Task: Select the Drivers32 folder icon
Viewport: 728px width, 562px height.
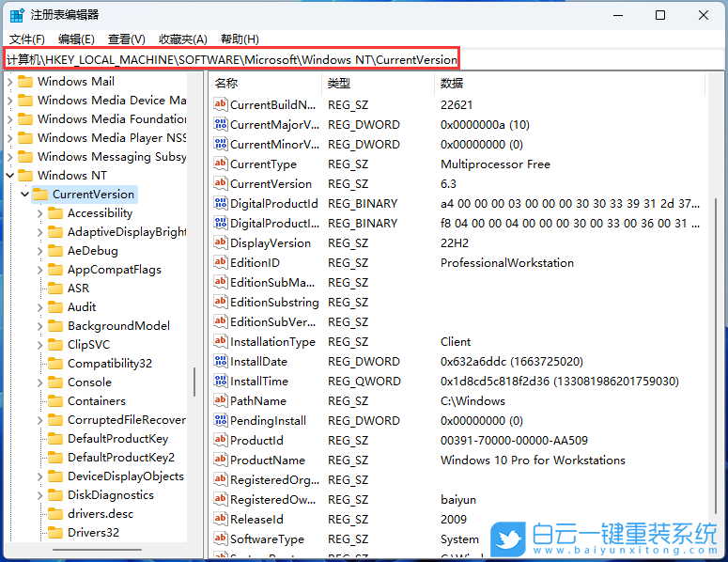Action: 55,532
